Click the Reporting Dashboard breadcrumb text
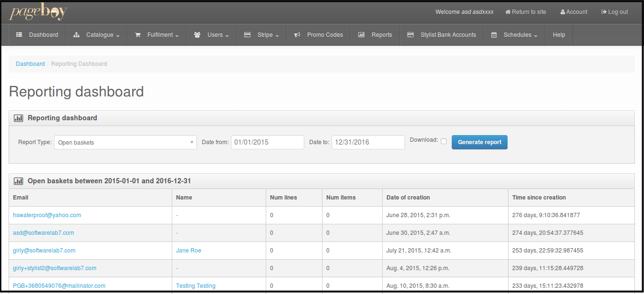Screen dimensions: 644x294 pos(79,64)
